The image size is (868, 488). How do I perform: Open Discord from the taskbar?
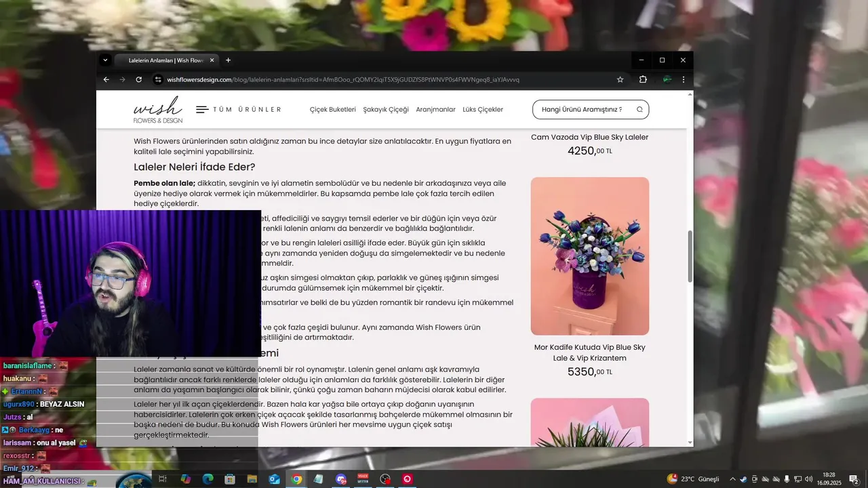340,479
